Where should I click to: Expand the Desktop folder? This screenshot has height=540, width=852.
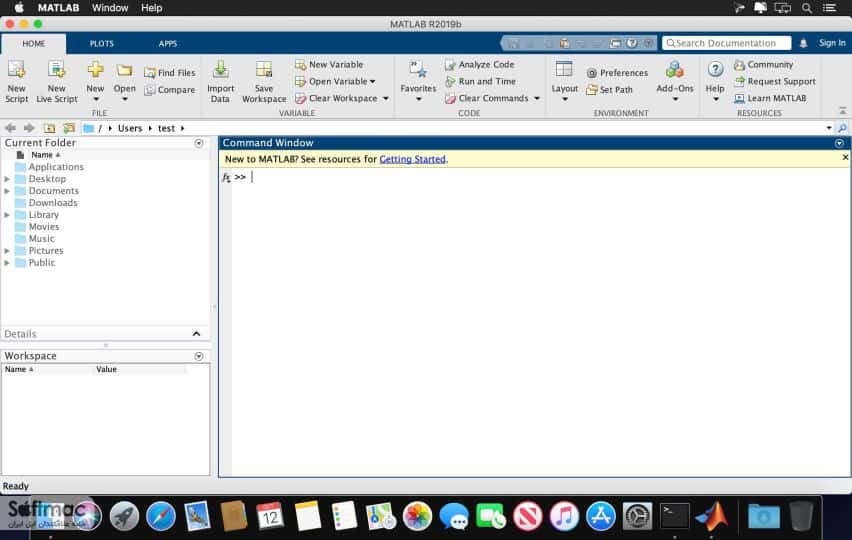(7, 179)
